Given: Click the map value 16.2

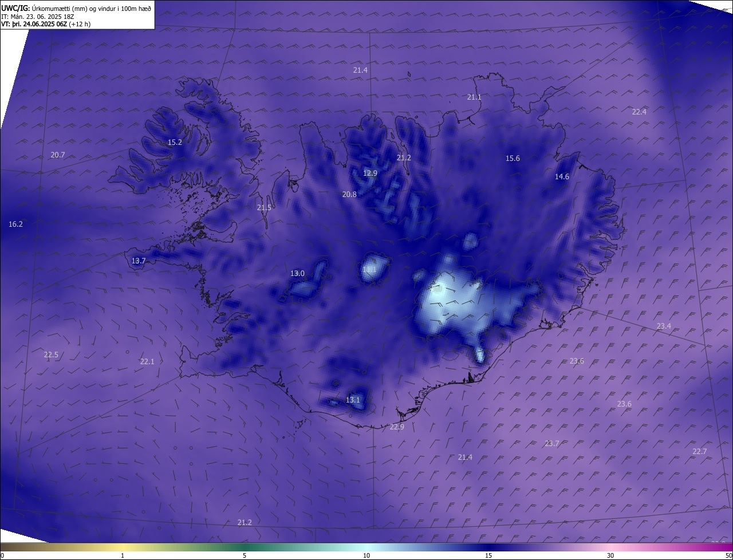Looking at the screenshot, I should pyautogui.click(x=15, y=224).
